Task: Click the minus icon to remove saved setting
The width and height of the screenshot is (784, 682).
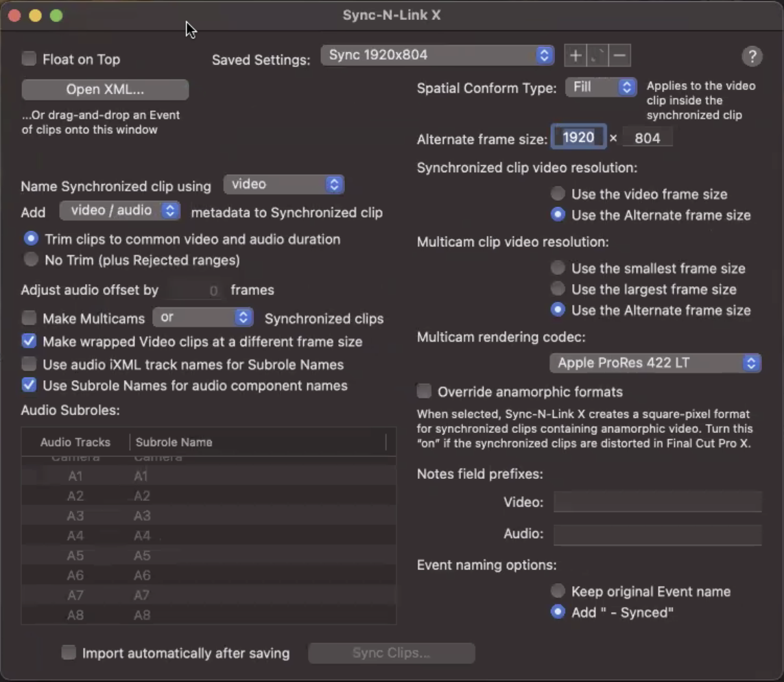Action: (619, 56)
